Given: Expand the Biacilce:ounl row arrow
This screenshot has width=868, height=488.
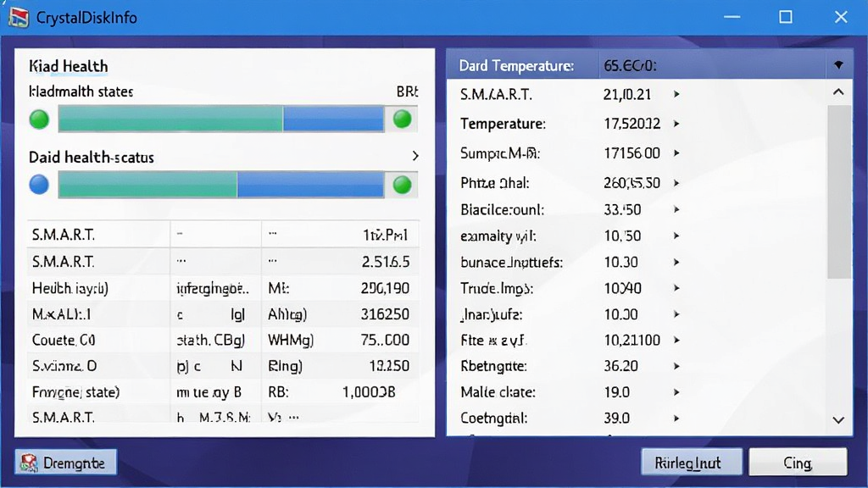Looking at the screenshot, I should [676, 210].
